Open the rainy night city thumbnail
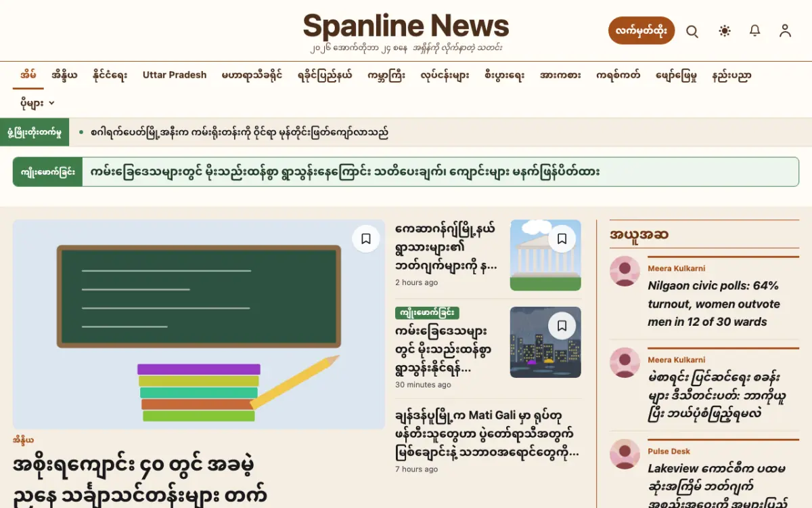 [545, 342]
